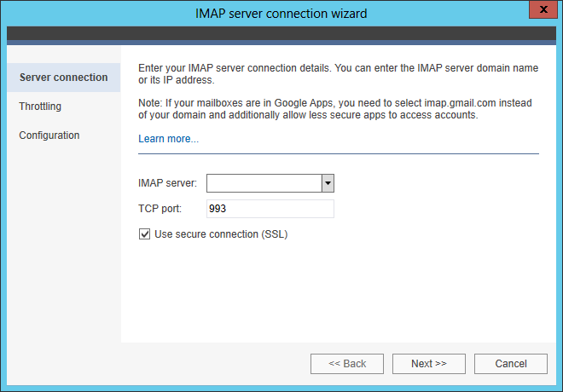Go to the Configuration step
The image size is (563, 392).
tap(49, 135)
